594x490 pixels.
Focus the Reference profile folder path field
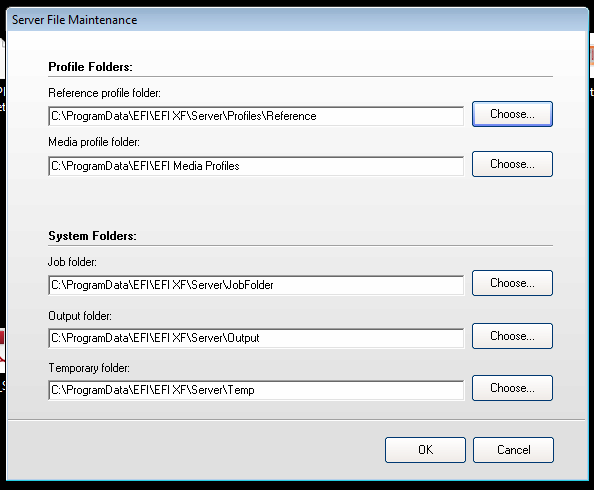(256, 116)
